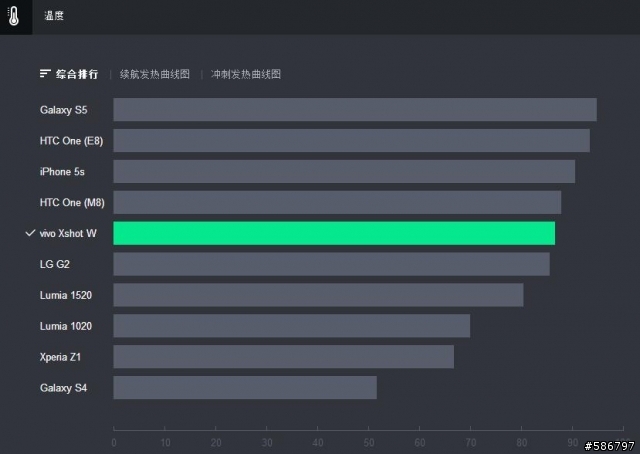Viewport: 640px width, 454px height.
Task: Click the 0 axis value
Action: click(114, 443)
